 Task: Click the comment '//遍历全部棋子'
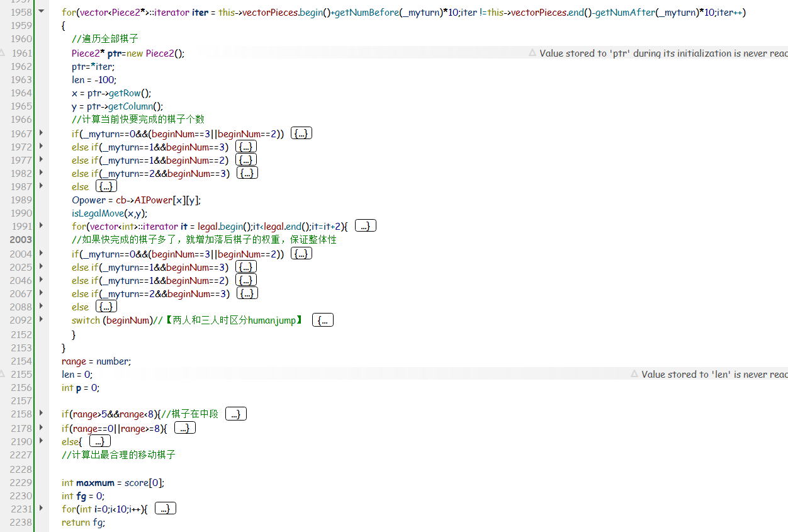(x=105, y=39)
